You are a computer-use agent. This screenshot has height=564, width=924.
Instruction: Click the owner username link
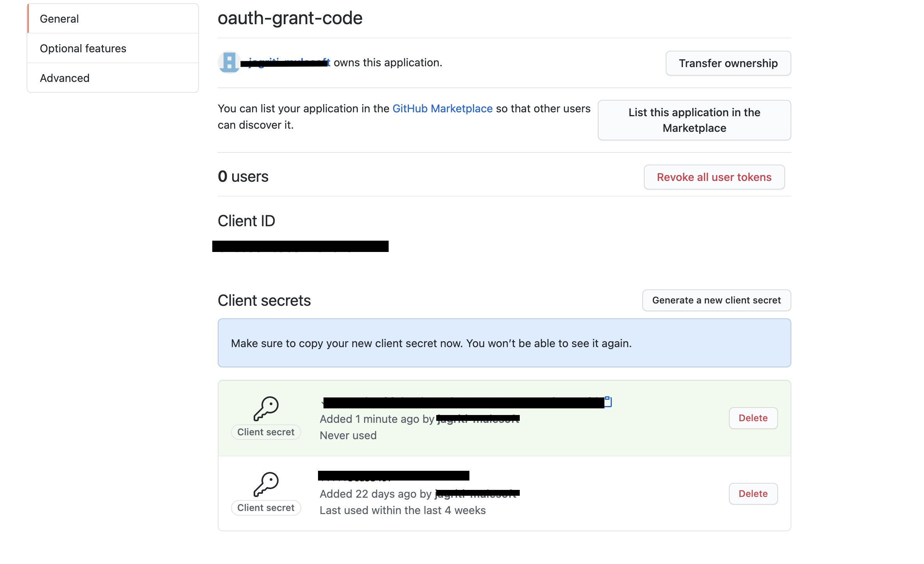(289, 62)
